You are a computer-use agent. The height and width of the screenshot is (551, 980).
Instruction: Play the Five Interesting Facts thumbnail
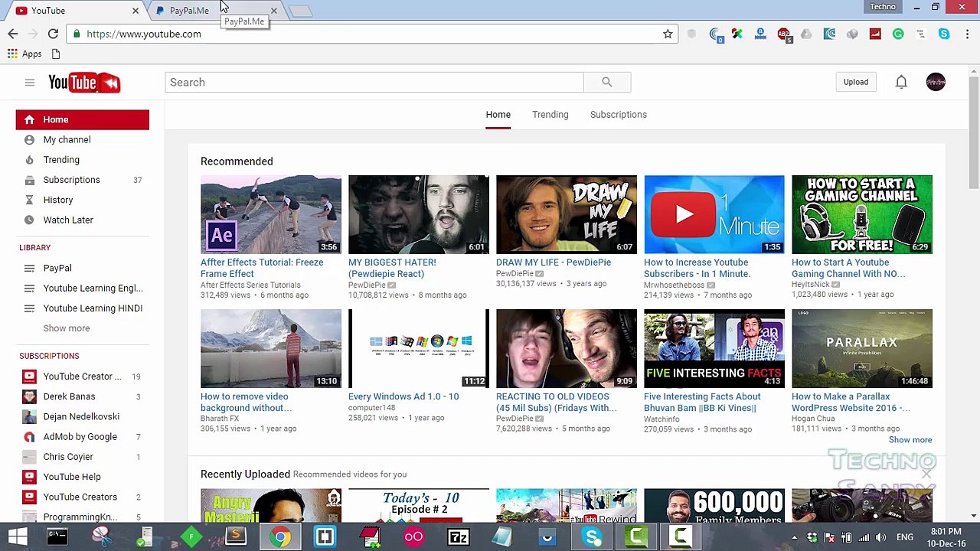pos(714,348)
